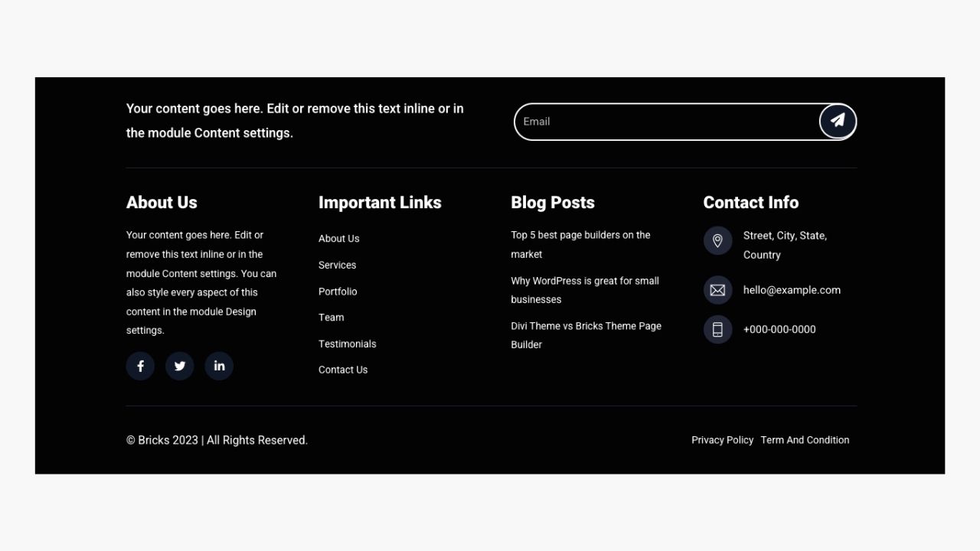Viewport: 980px width, 551px height.
Task: Click the hello@example.com email address
Action: (x=792, y=290)
